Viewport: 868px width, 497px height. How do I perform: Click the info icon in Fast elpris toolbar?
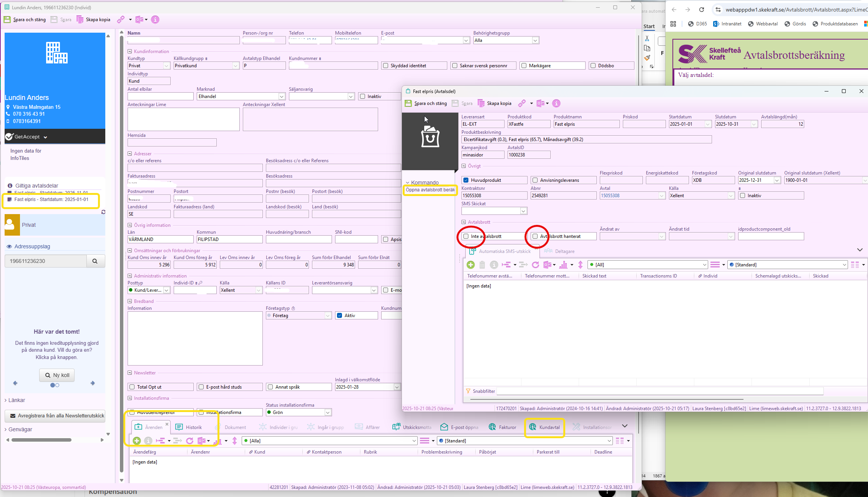point(556,103)
